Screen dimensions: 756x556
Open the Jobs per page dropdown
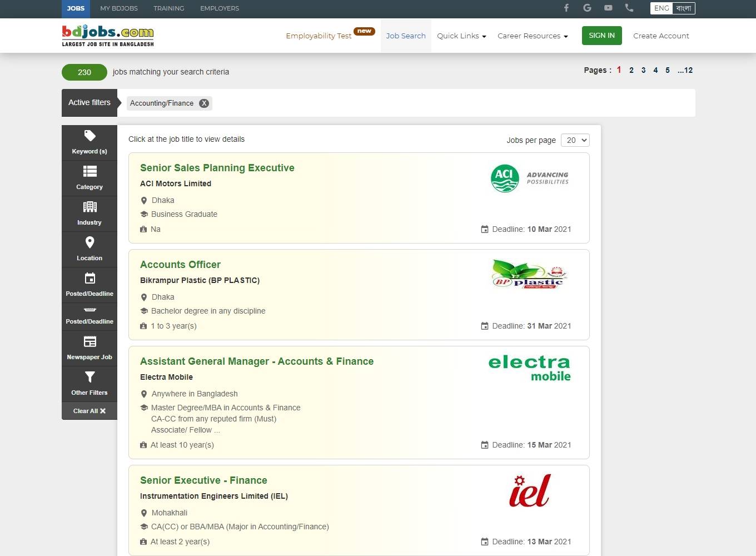point(575,140)
